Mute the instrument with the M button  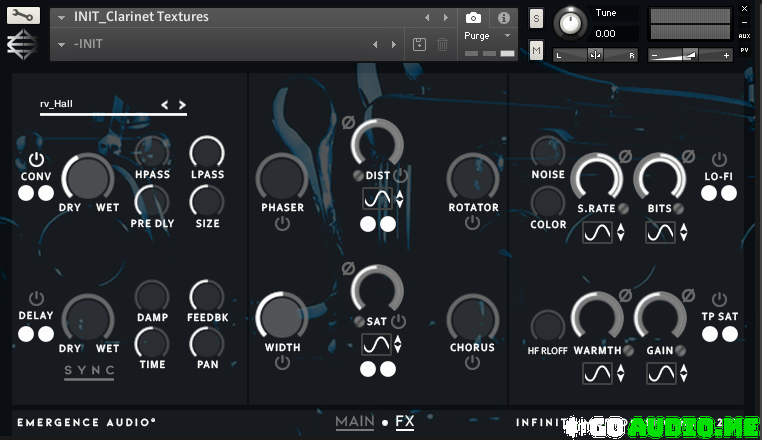(536, 50)
